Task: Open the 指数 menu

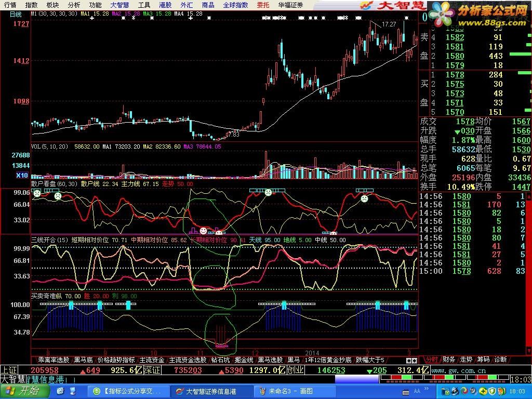Action: tap(31, 5)
